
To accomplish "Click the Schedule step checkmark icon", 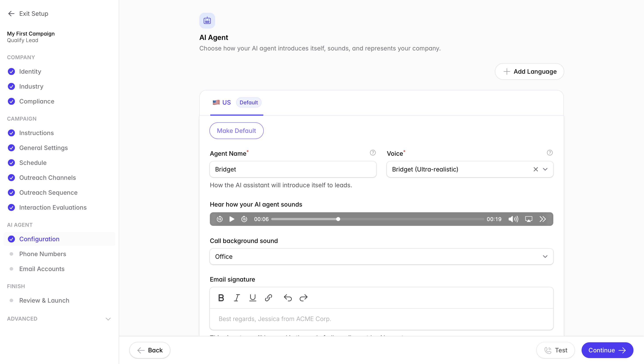I will [11, 163].
